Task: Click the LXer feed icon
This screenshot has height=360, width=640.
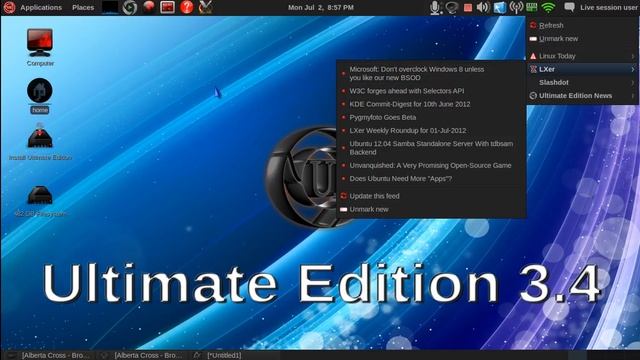Action: 533,69
